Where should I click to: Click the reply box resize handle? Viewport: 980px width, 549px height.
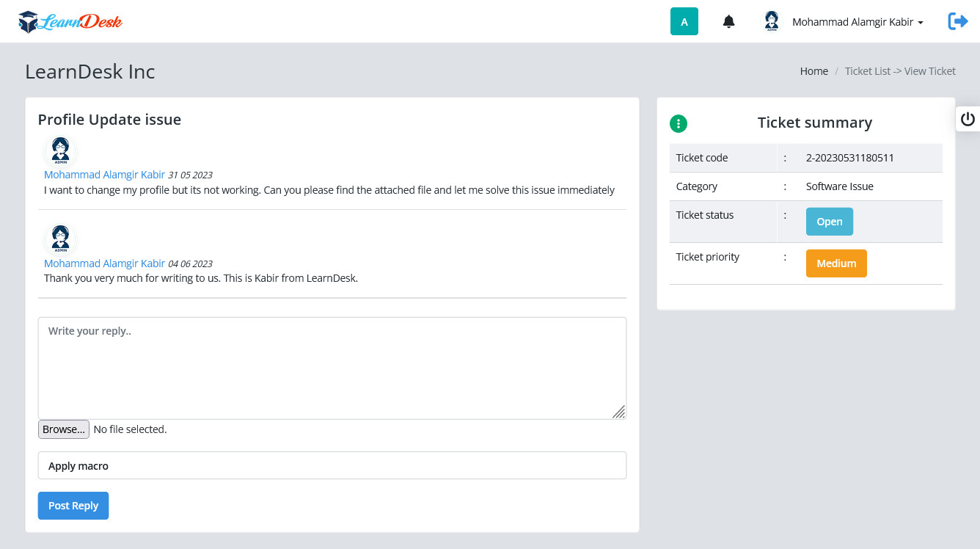619,412
